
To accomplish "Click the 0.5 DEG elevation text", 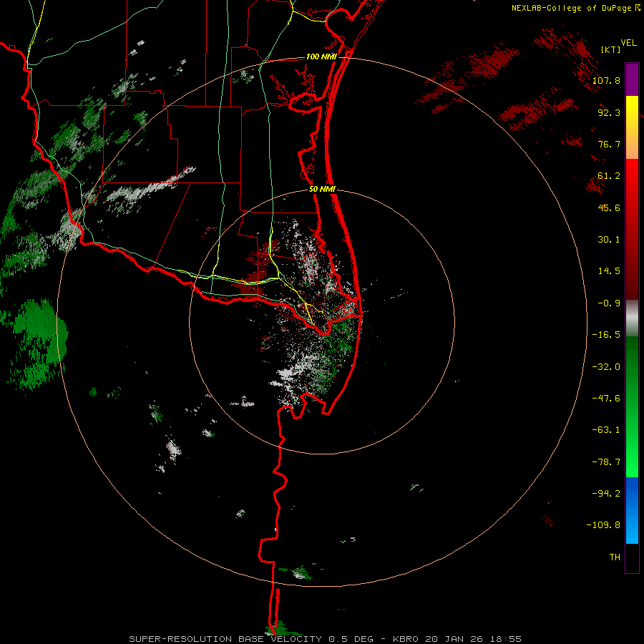I will (351, 639).
